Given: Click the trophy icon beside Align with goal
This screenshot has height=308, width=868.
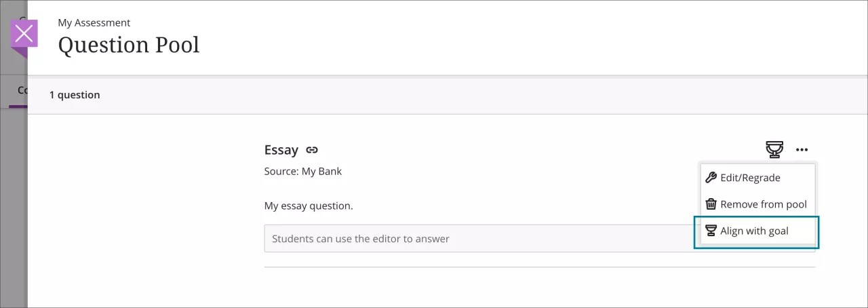Looking at the screenshot, I should coord(711,231).
